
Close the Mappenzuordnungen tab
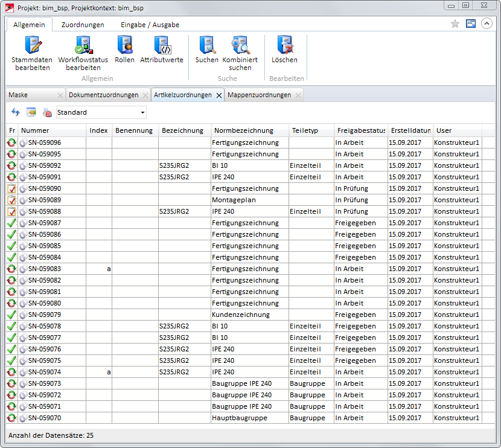pos(298,95)
